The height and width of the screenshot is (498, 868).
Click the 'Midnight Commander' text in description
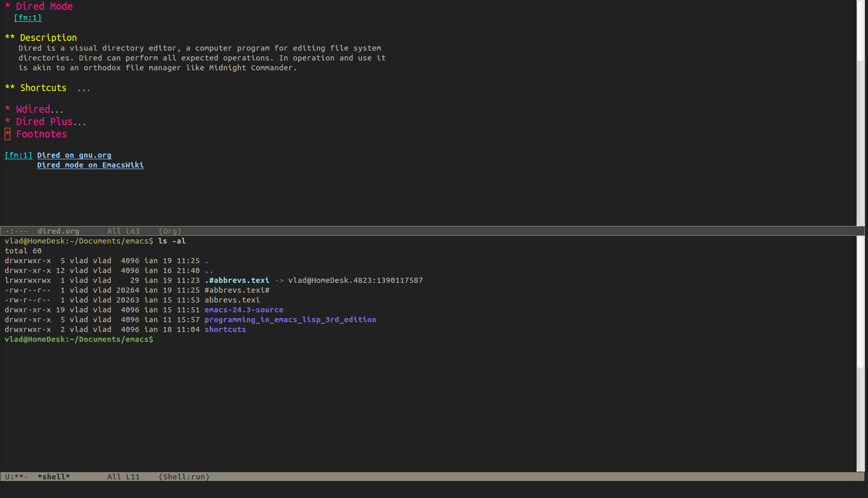(x=251, y=68)
